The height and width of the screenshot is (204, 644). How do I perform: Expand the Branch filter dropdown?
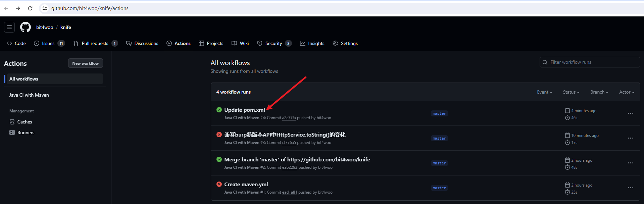point(599,92)
